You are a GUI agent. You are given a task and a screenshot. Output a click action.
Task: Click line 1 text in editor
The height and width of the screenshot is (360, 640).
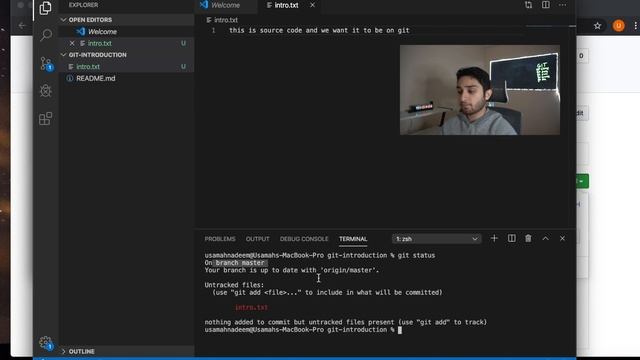click(x=319, y=30)
